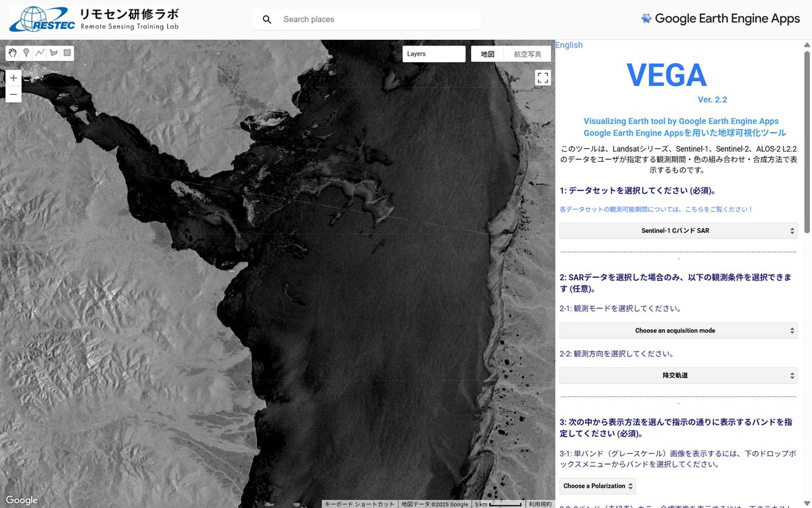Open the Layers dropdown on the map

[x=434, y=54]
